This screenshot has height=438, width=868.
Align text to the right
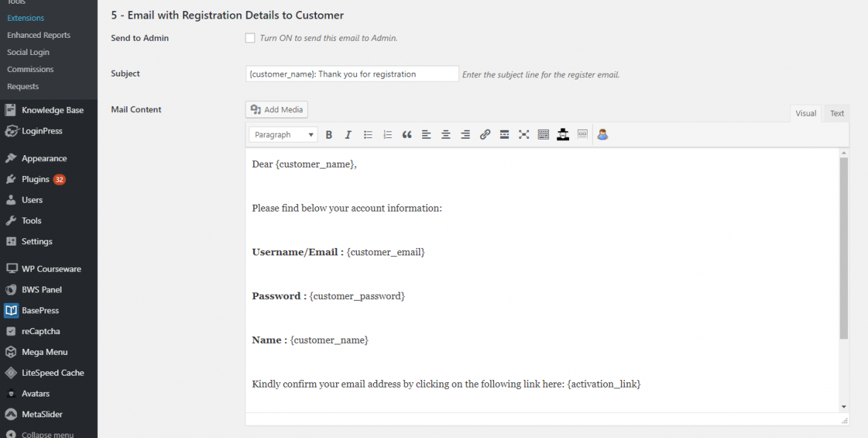click(464, 134)
